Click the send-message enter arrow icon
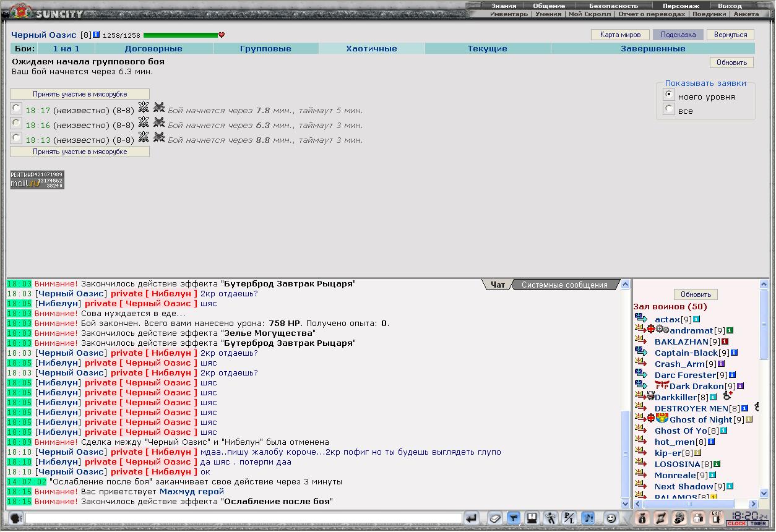Viewport: 776px width, 532px height. coord(472,518)
